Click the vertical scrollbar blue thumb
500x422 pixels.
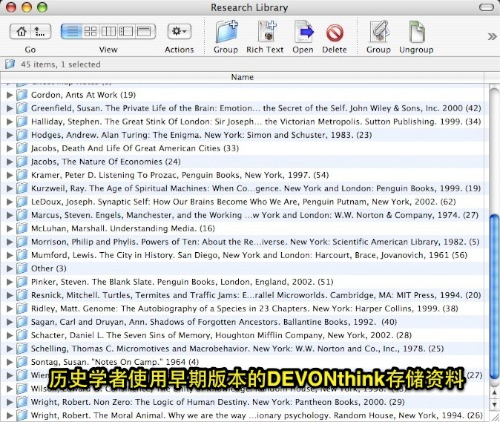[x=495, y=298]
